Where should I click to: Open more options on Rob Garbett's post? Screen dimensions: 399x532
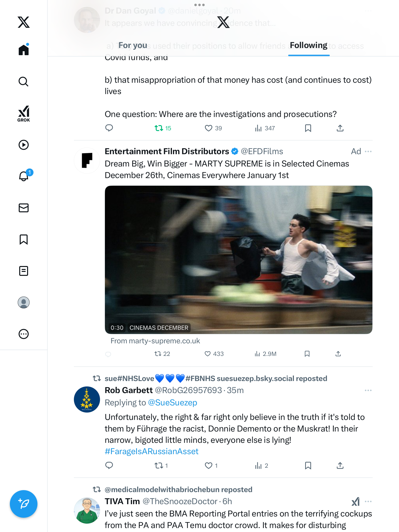(368, 390)
